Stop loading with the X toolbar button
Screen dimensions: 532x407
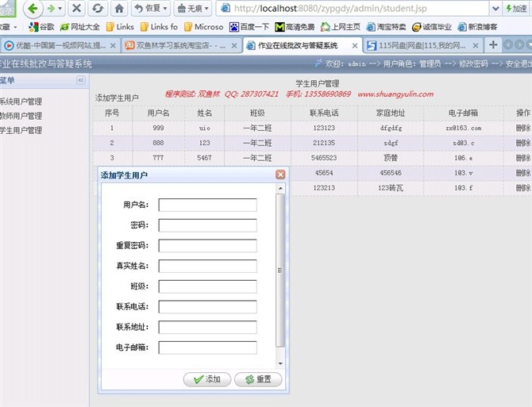click(77, 8)
